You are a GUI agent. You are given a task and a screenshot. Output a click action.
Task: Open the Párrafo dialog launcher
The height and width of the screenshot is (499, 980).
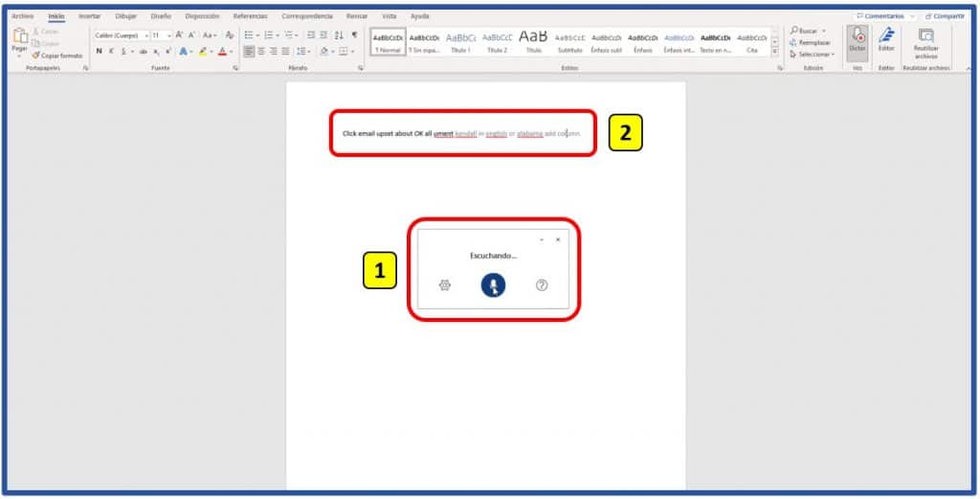(361, 68)
